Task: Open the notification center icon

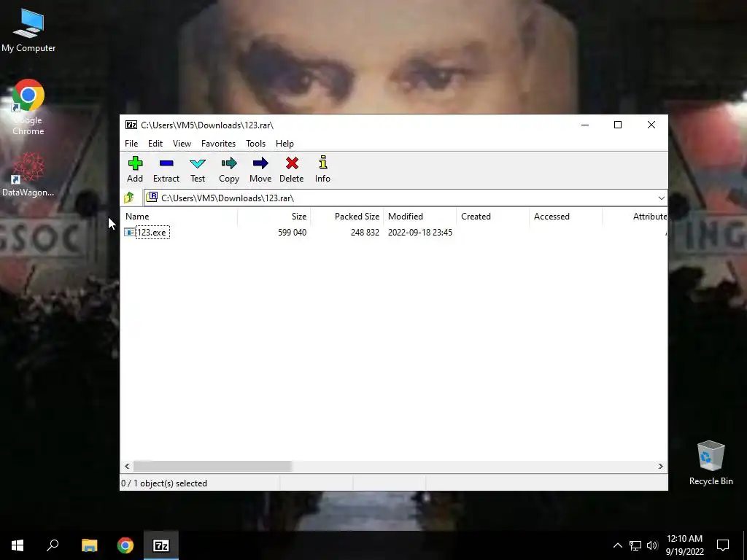Action: pyautogui.click(x=723, y=545)
